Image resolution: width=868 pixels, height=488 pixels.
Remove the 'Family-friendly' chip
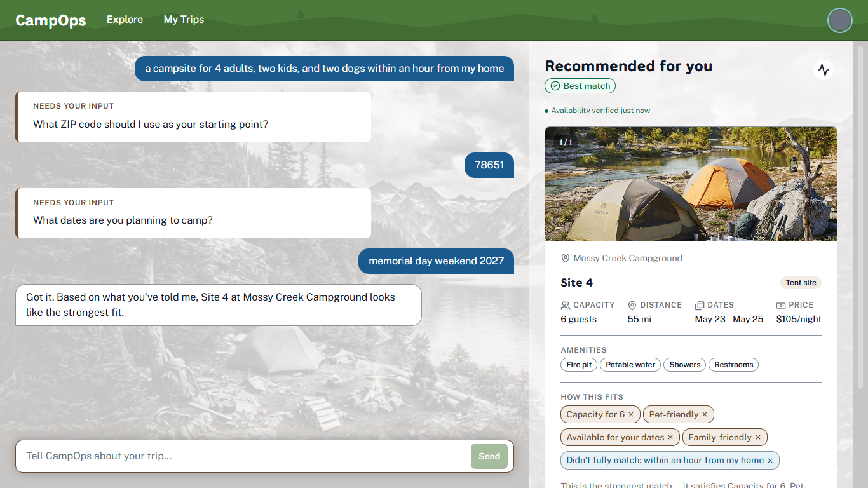point(758,437)
